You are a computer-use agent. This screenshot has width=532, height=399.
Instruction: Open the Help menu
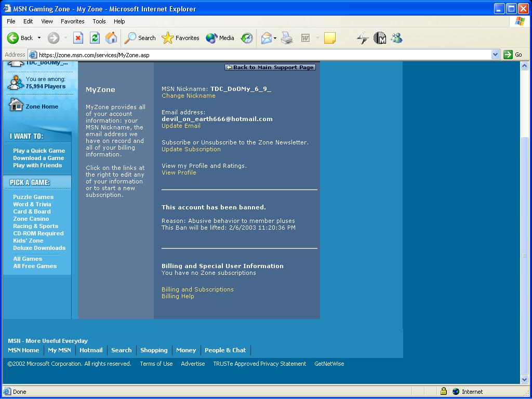119,21
